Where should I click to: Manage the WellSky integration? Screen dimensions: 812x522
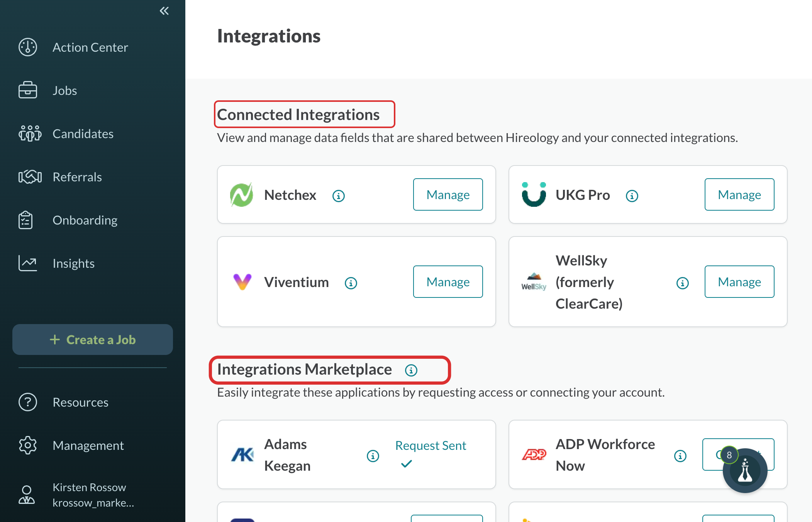739,282
